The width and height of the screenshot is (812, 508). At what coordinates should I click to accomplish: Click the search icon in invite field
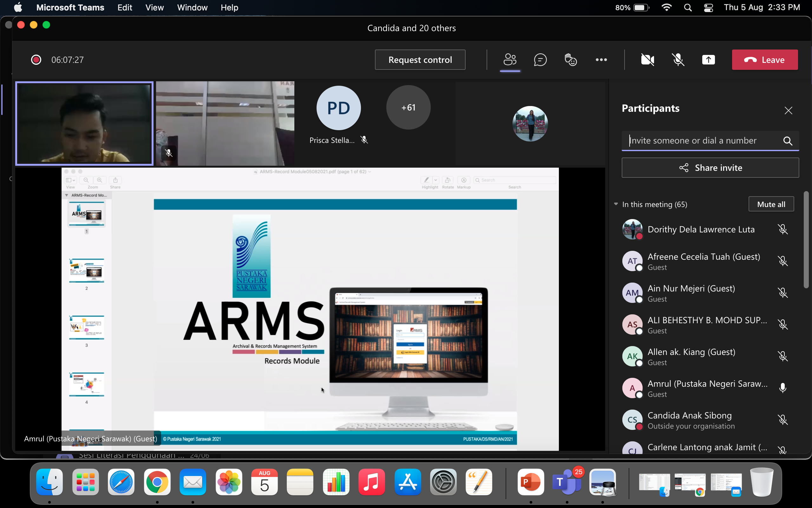click(788, 140)
